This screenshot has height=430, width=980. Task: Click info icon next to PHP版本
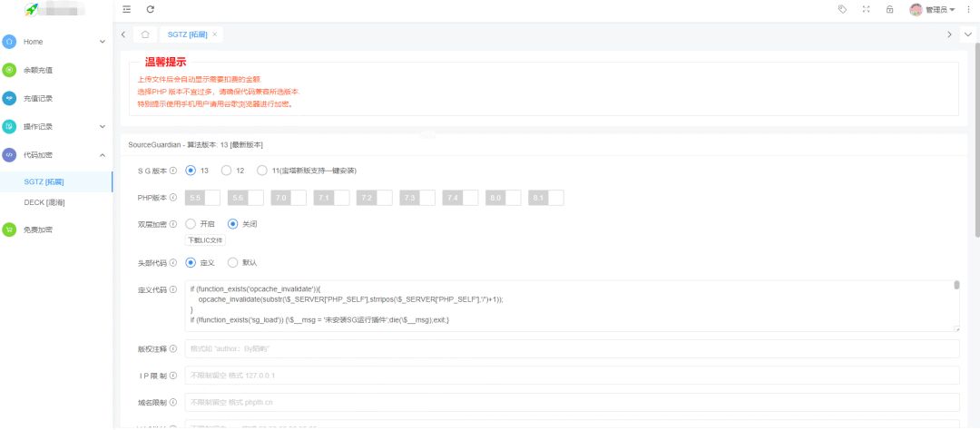coord(173,198)
